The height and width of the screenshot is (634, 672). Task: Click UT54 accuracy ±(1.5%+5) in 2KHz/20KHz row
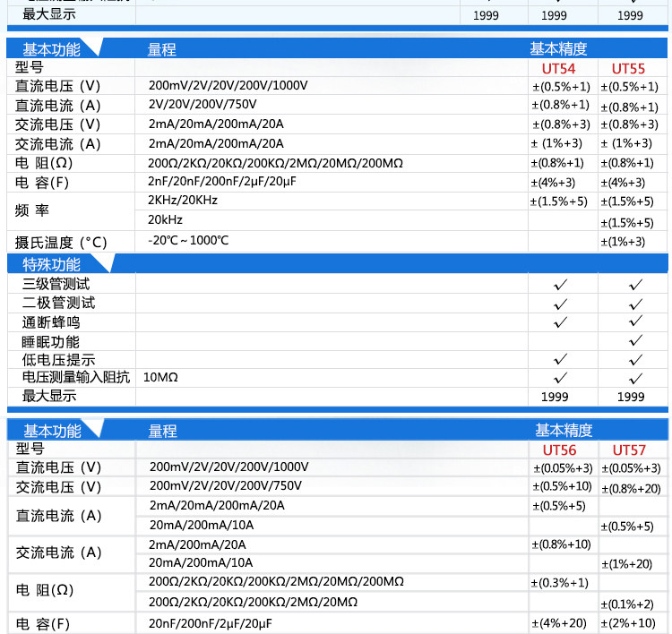pyautogui.click(x=558, y=201)
